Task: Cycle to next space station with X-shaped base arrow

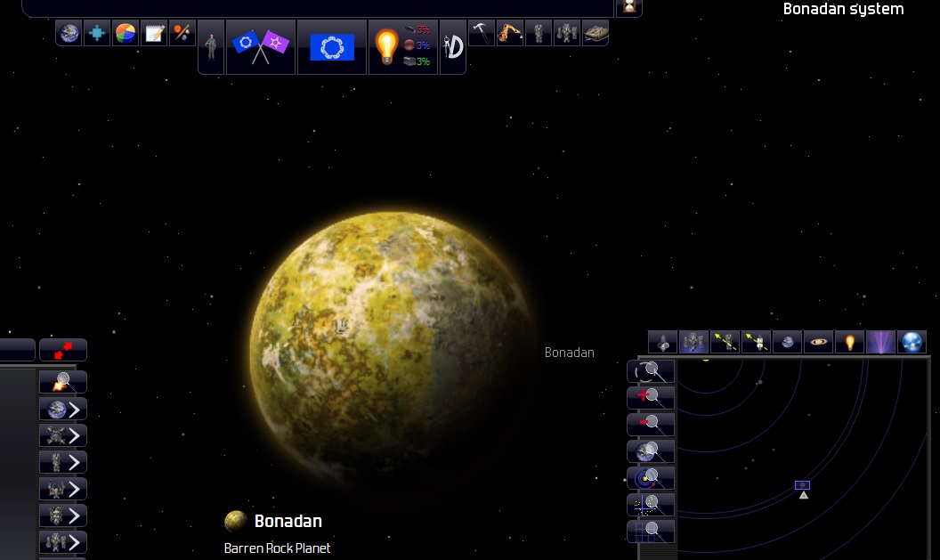Action: tap(63, 436)
